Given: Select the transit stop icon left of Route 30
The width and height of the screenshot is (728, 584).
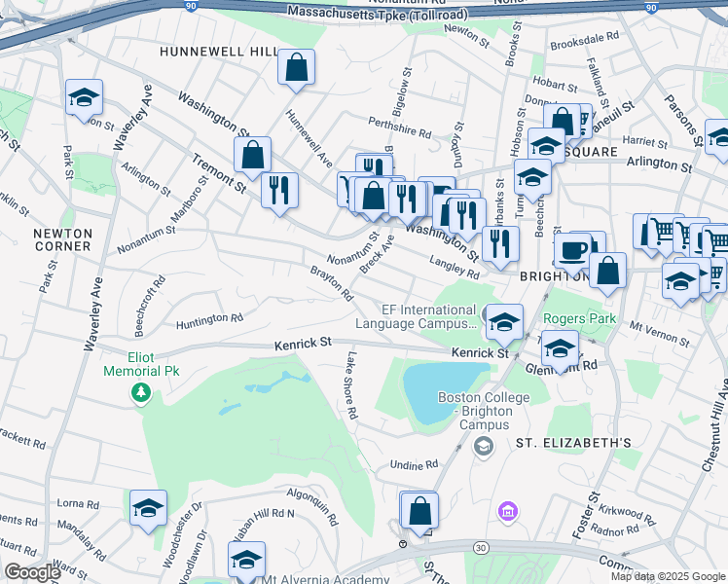Looking at the screenshot, I should (403, 544).
